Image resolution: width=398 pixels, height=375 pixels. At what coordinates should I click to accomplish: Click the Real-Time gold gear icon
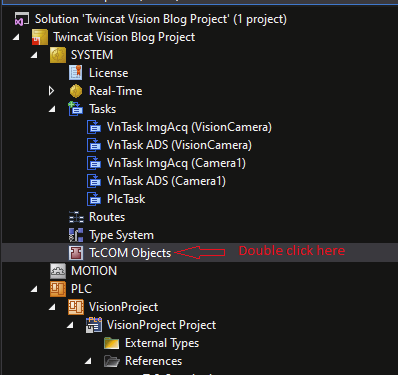76,91
